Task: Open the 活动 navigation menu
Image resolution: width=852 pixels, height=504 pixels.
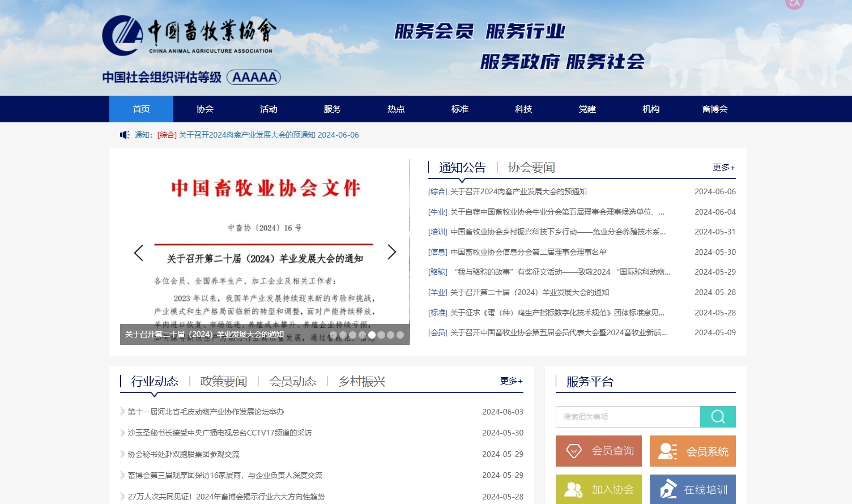Action: click(269, 109)
